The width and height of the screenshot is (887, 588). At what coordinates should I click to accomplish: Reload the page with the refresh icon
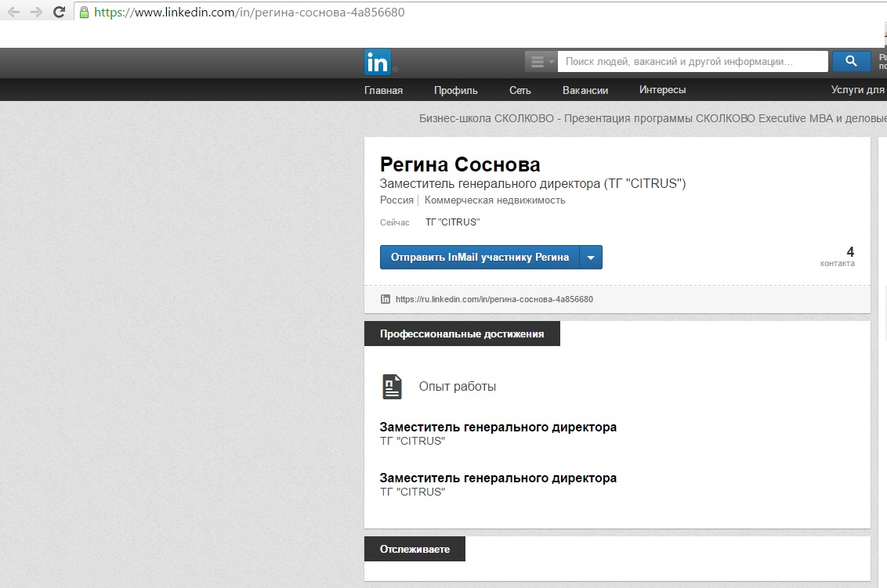pyautogui.click(x=59, y=13)
